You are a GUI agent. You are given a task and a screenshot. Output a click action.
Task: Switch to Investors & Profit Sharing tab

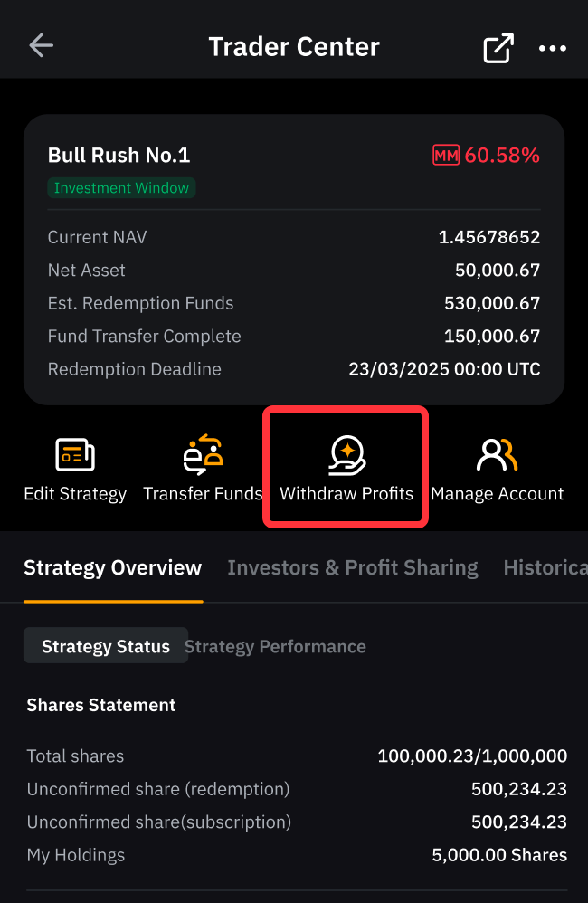[353, 568]
